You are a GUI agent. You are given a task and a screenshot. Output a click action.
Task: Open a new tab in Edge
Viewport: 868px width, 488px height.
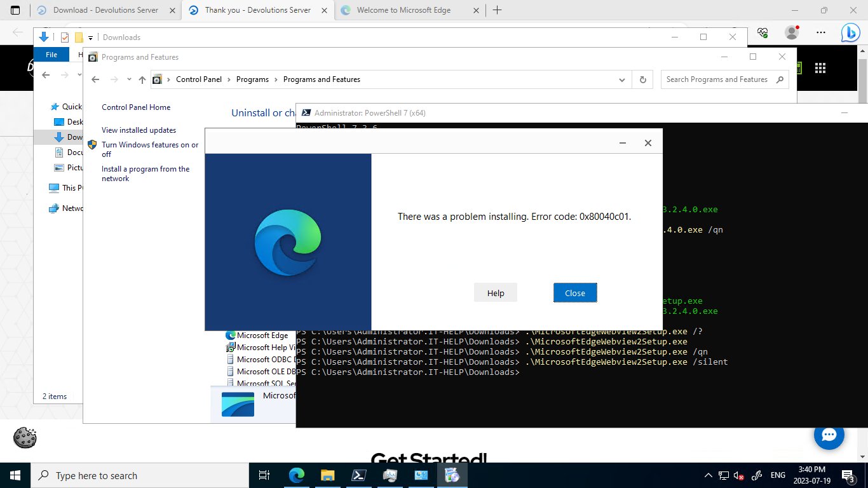(x=497, y=10)
